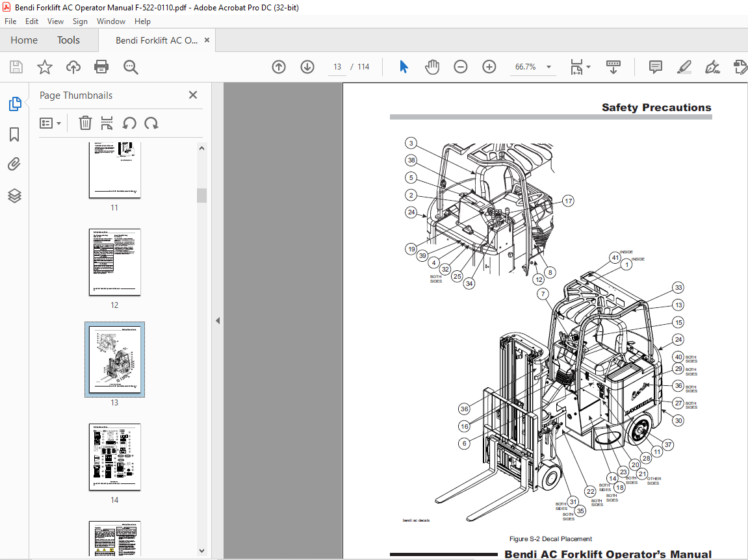This screenshot has width=748, height=560.
Task: Select the Highlight text pen tool
Action: pyautogui.click(x=684, y=67)
